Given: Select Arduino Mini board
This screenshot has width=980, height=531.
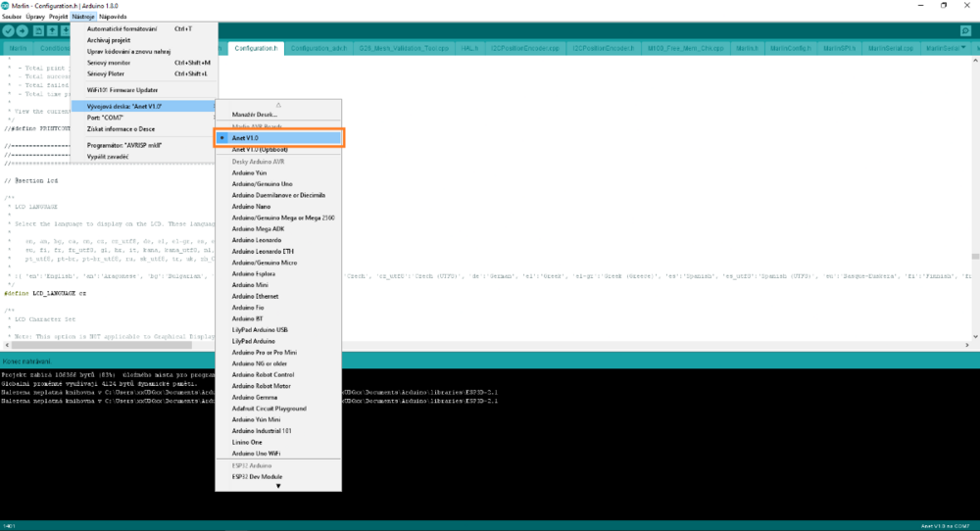Looking at the screenshot, I should (278, 285).
